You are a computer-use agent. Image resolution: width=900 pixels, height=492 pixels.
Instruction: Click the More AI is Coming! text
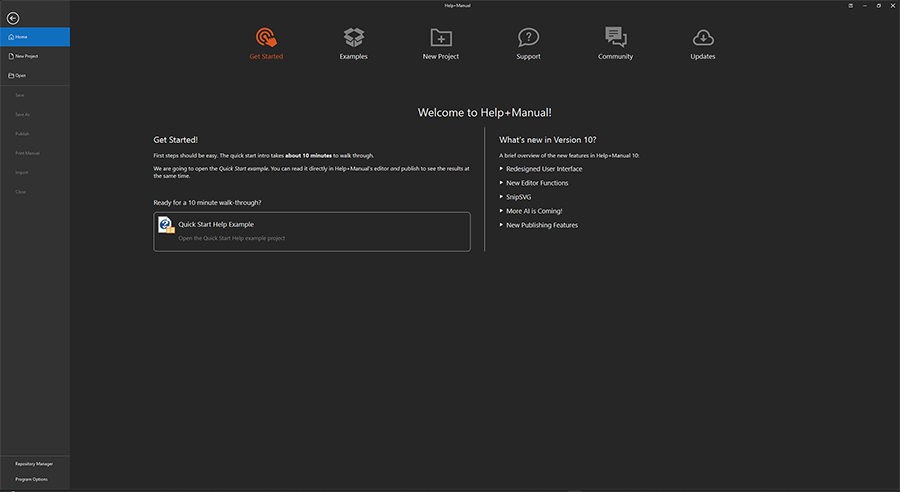click(x=534, y=211)
